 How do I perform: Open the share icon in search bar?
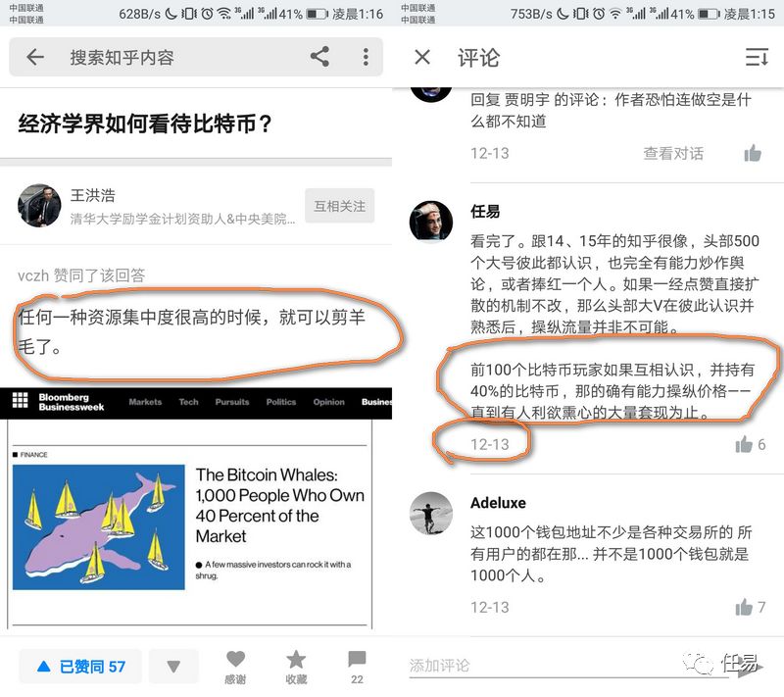pyautogui.click(x=320, y=57)
